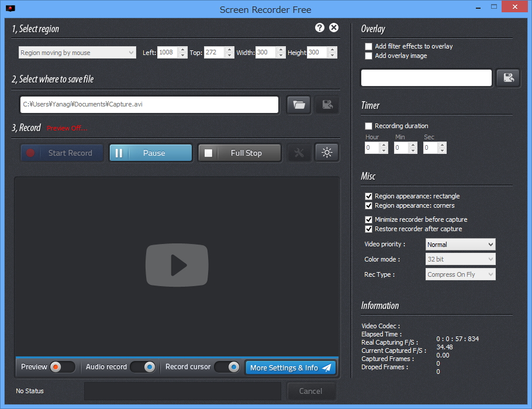Maximize the Screen Recorder Free window
The width and height of the screenshot is (532, 409).
[x=494, y=7]
